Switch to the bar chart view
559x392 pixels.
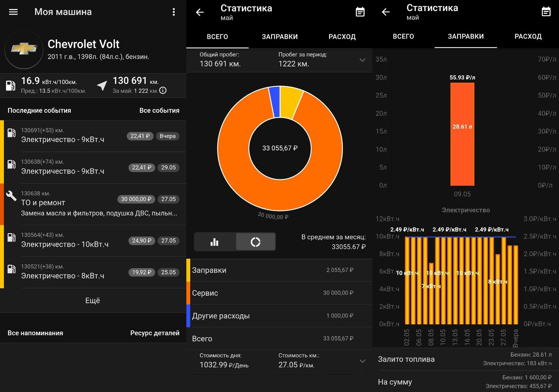tap(215, 242)
